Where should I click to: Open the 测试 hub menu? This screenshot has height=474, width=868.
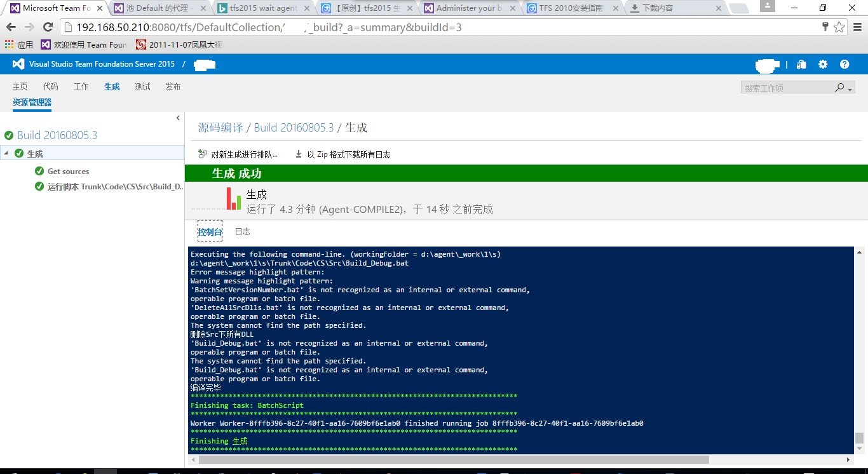click(142, 86)
